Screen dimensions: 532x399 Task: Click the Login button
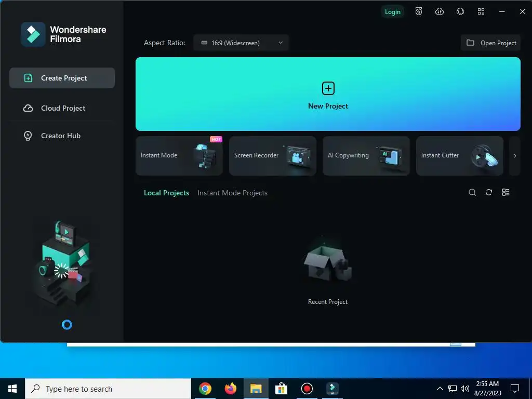click(x=393, y=12)
